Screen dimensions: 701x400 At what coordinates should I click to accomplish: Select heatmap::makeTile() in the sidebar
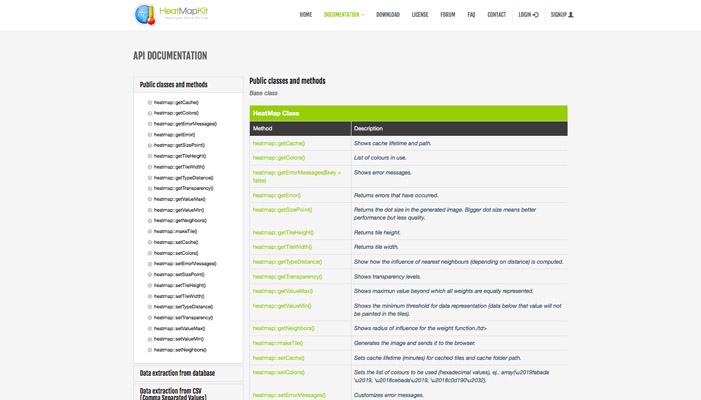[x=175, y=232]
